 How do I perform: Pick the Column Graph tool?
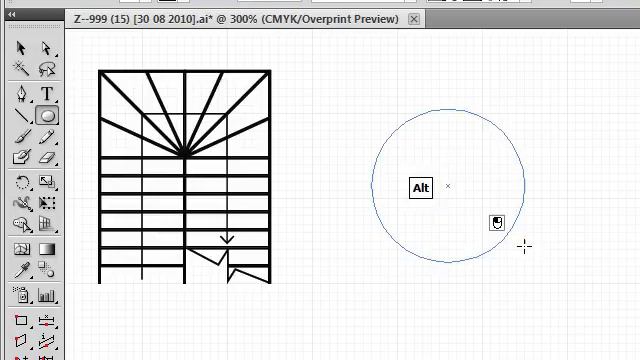click(47, 295)
